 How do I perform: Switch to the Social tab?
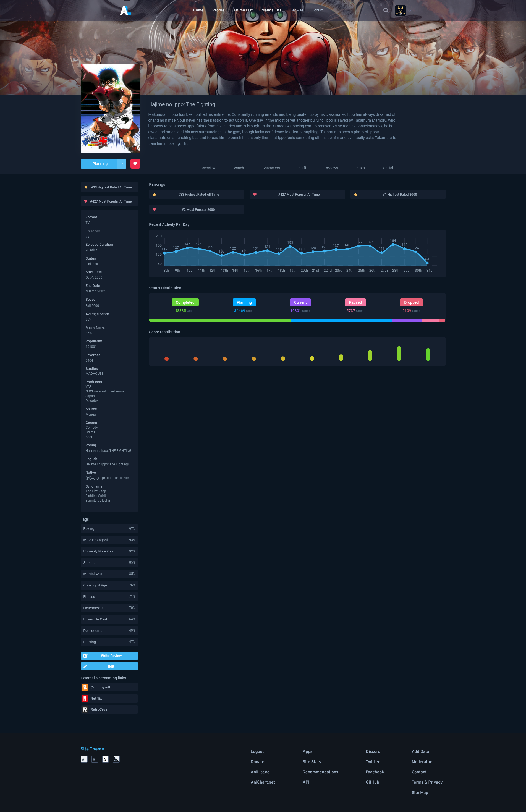[x=388, y=168]
